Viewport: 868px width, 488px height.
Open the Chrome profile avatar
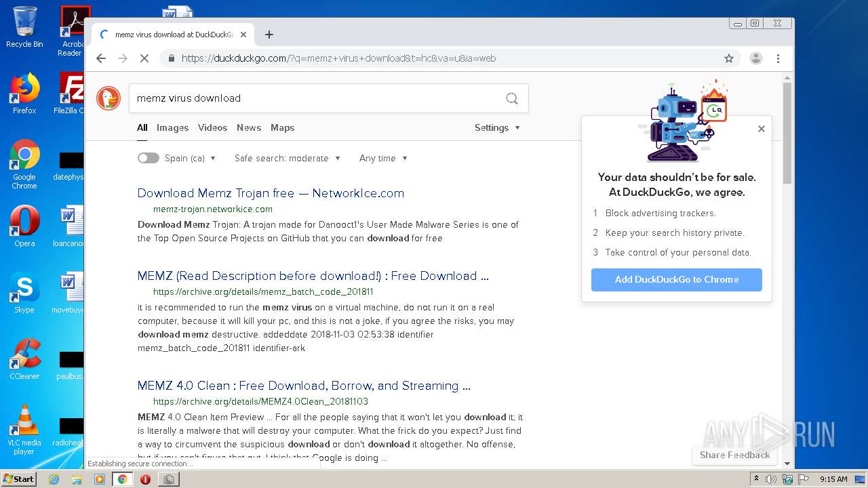coord(755,58)
